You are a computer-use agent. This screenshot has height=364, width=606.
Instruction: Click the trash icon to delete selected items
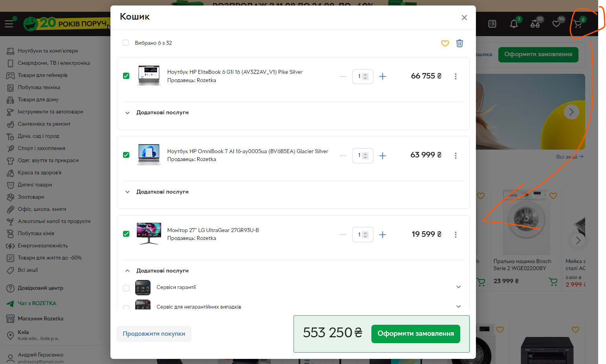pyautogui.click(x=459, y=43)
